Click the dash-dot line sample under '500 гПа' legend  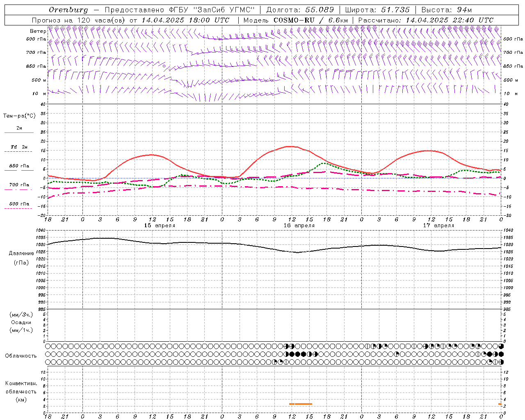coord(18,209)
